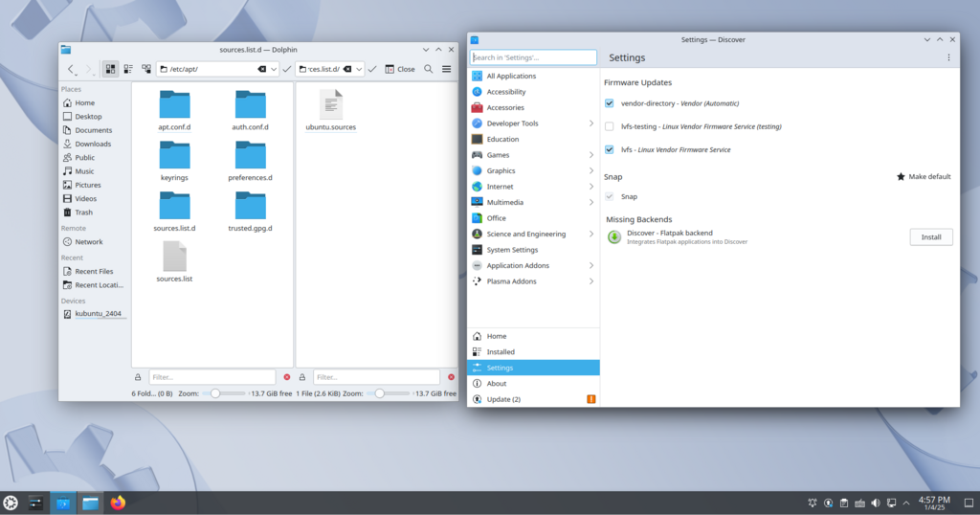Viewport: 980px width, 515px height.
Task: Expand Multimedia subcategories
Action: tap(590, 203)
